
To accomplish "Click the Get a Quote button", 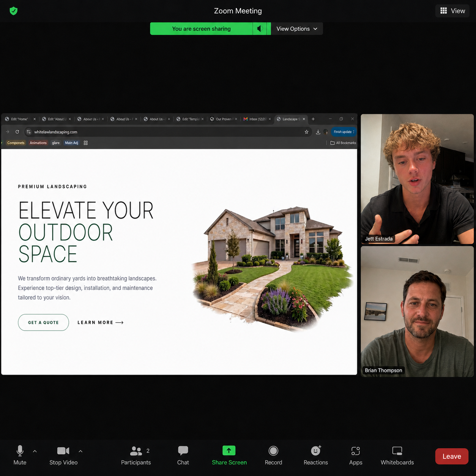I will click(x=43, y=322).
